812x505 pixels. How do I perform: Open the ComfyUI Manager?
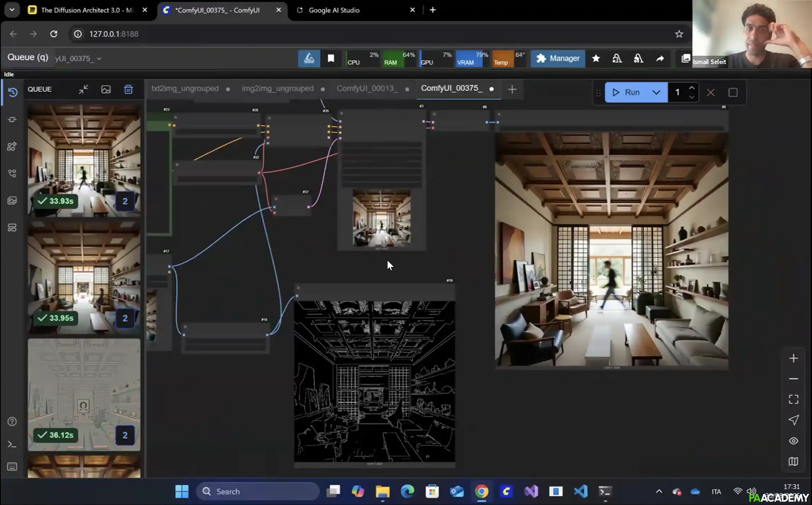(x=558, y=58)
